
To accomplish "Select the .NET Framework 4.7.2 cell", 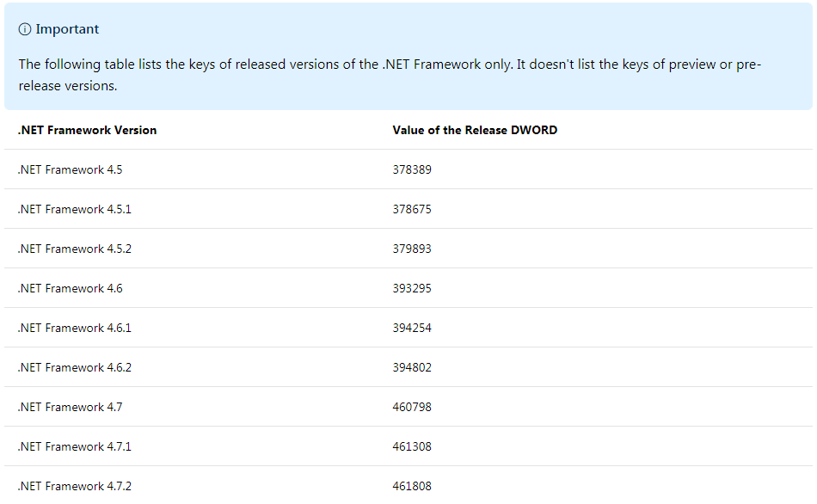I will click(75, 487).
